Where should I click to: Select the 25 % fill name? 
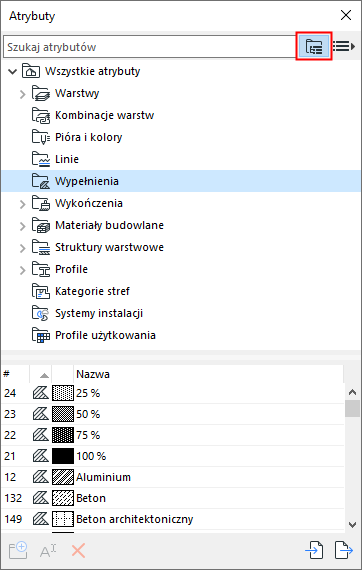pyautogui.click(x=88, y=393)
